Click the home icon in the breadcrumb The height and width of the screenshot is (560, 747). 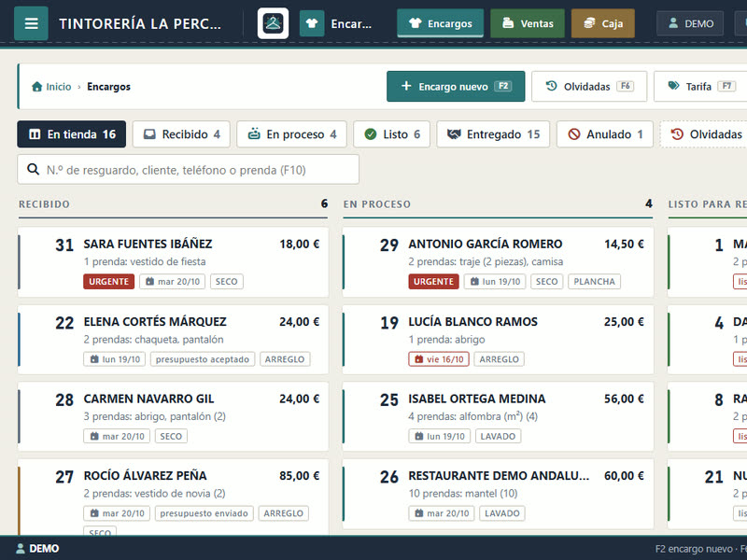[36, 87]
